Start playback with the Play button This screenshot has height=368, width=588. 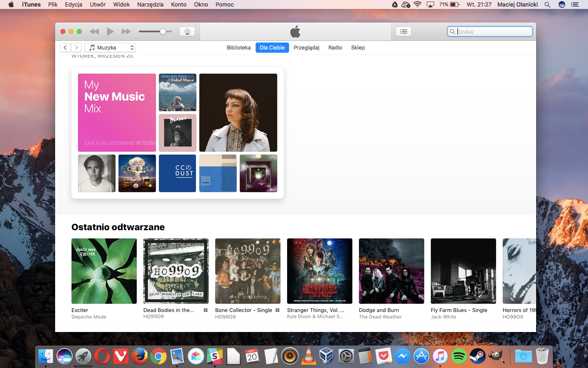(110, 31)
